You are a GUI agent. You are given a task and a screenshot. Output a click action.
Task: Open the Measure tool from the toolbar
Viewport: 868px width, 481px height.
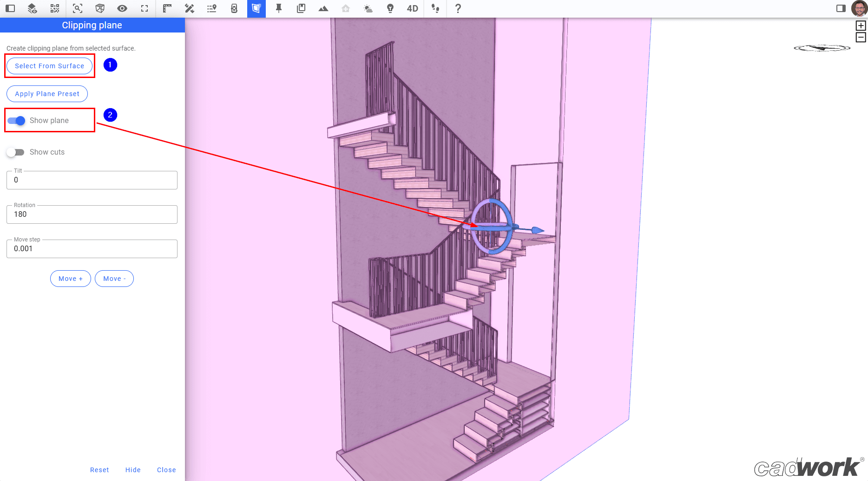167,8
